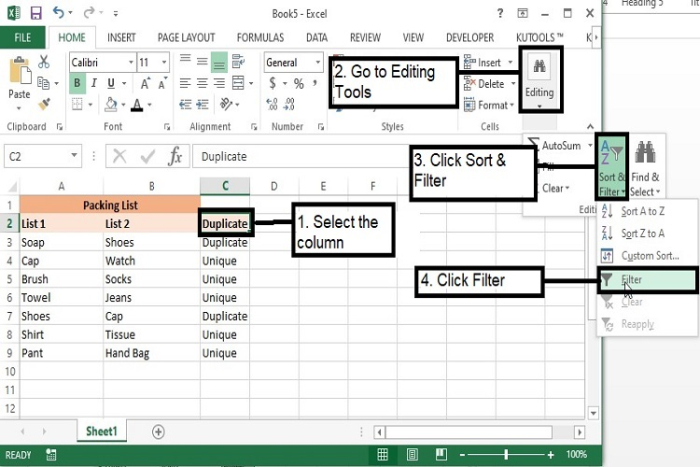Switch to the REVIEW tab

tap(365, 38)
